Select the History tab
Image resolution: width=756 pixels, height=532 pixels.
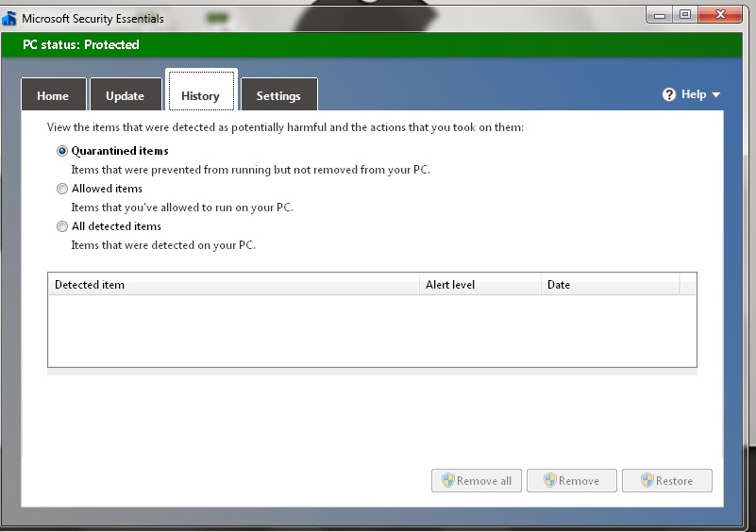201,91
